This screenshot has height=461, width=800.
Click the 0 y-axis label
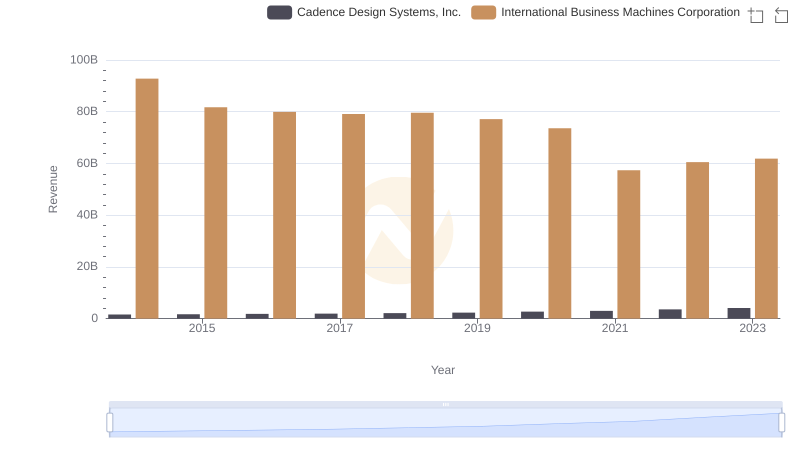pos(94,318)
